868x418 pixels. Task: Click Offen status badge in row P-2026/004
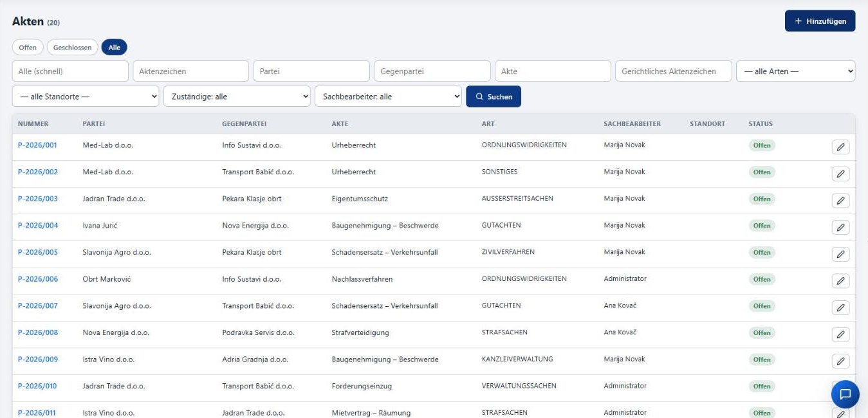click(x=762, y=226)
